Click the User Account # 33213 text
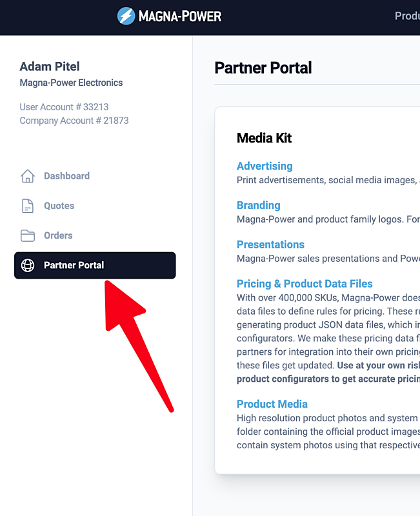The height and width of the screenshot is (516, 420). pyautogui.click(x=64, y=107)
